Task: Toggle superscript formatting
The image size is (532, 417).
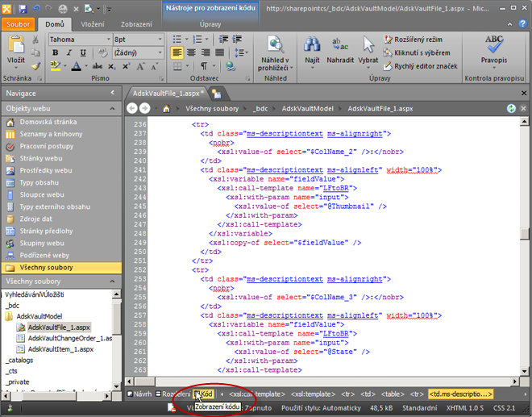Action: (x=126, y=66)
